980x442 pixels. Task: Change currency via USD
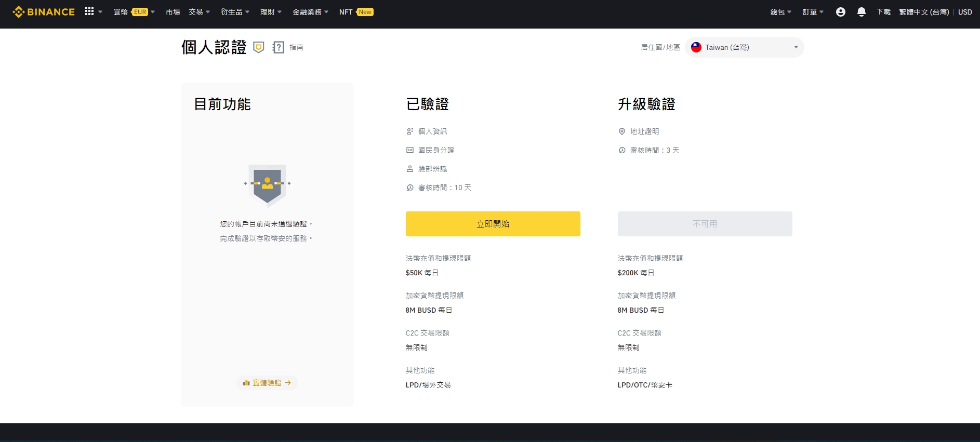pyautogui.click(x=965, y=12)
